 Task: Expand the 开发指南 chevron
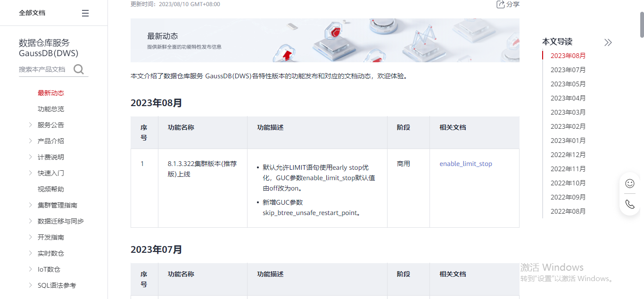(x=31, y=237)
